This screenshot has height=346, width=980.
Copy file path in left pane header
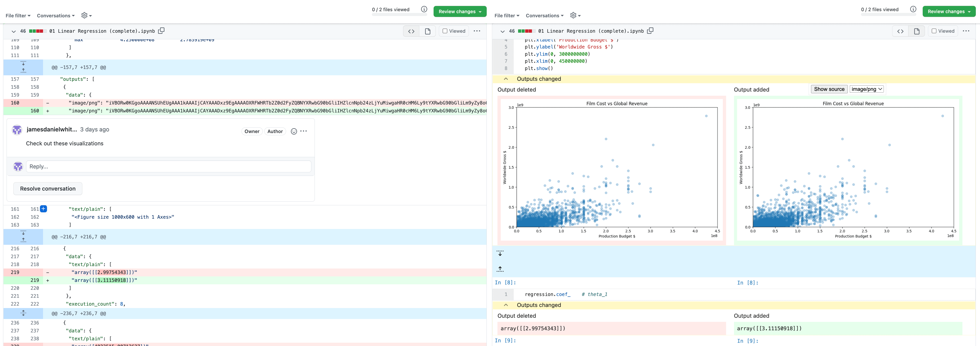[161, 31]
